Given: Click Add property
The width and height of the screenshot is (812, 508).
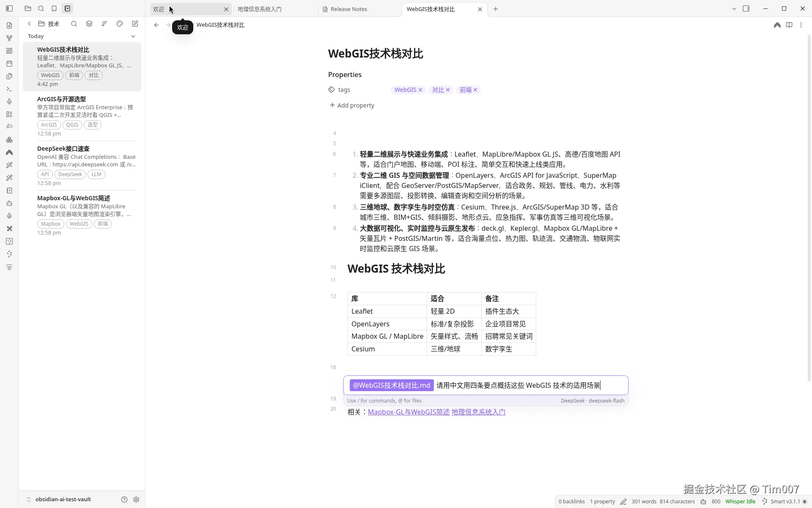Looking at the screenshot, I should [x=352, y=105].
